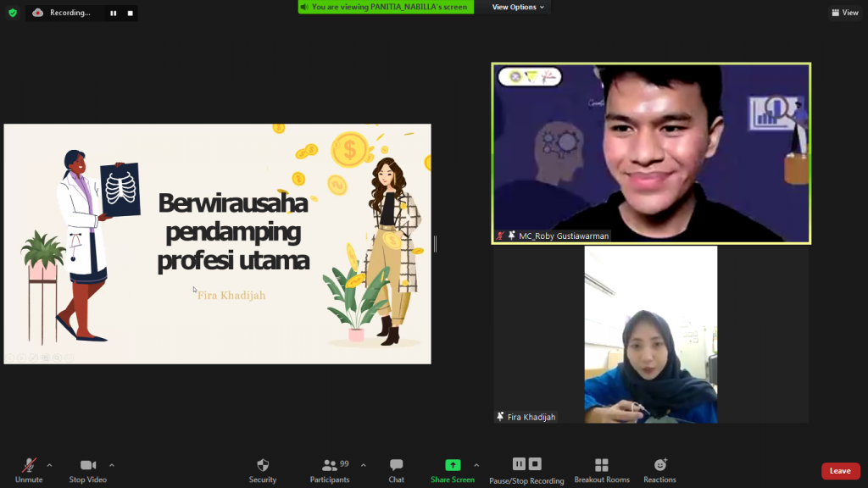868x488 pixels.
Task: Stop recording using the bottom toolbar stop button
Action: pos(535,464)
